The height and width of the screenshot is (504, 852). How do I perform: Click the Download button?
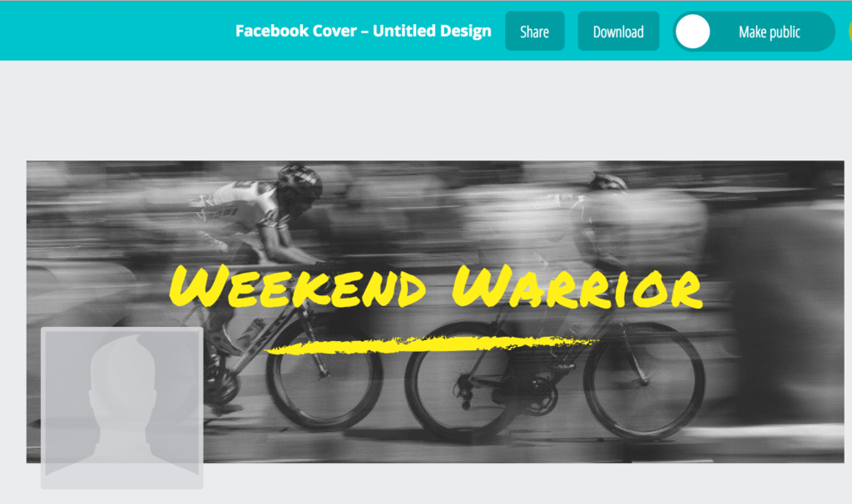point(618,32)
